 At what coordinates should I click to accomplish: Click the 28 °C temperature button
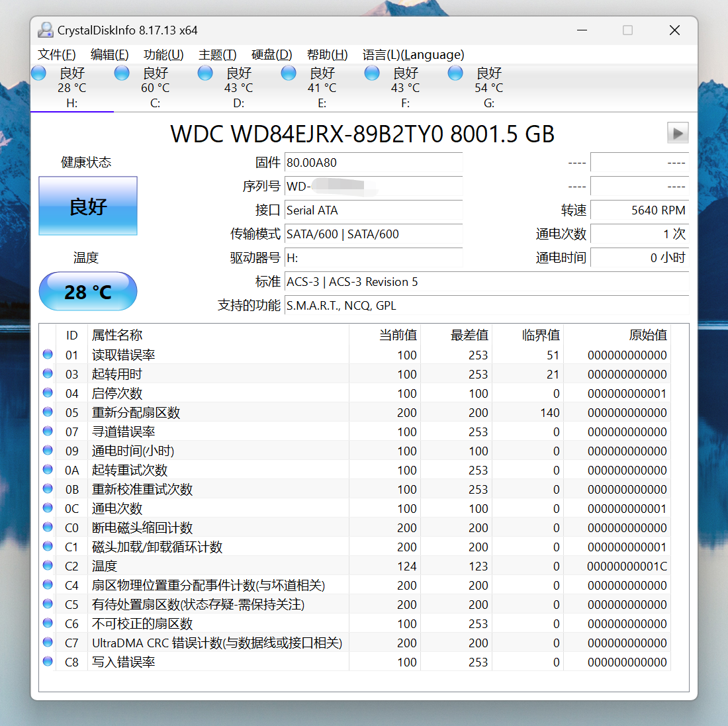[x=88, y=291]
